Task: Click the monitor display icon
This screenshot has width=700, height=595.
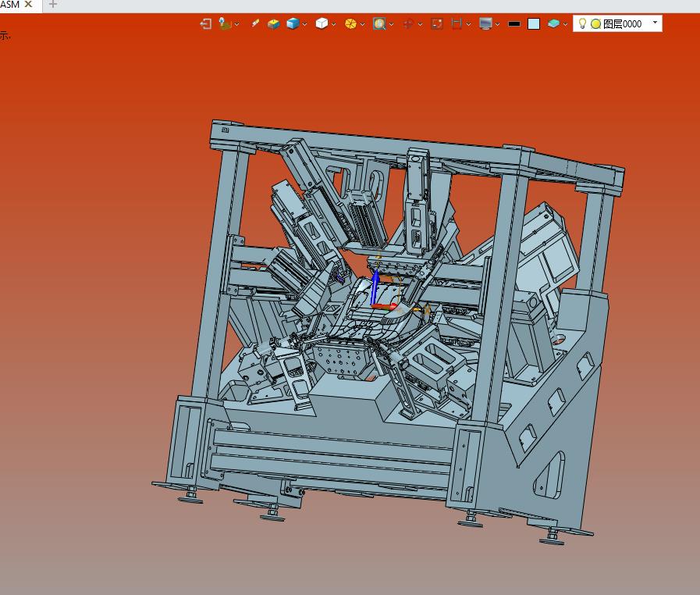Action: pyautogui.click(x=485, y=23)
